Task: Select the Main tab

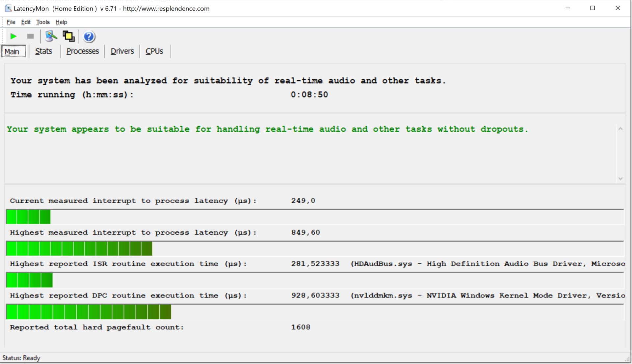Action: [12, 51]
